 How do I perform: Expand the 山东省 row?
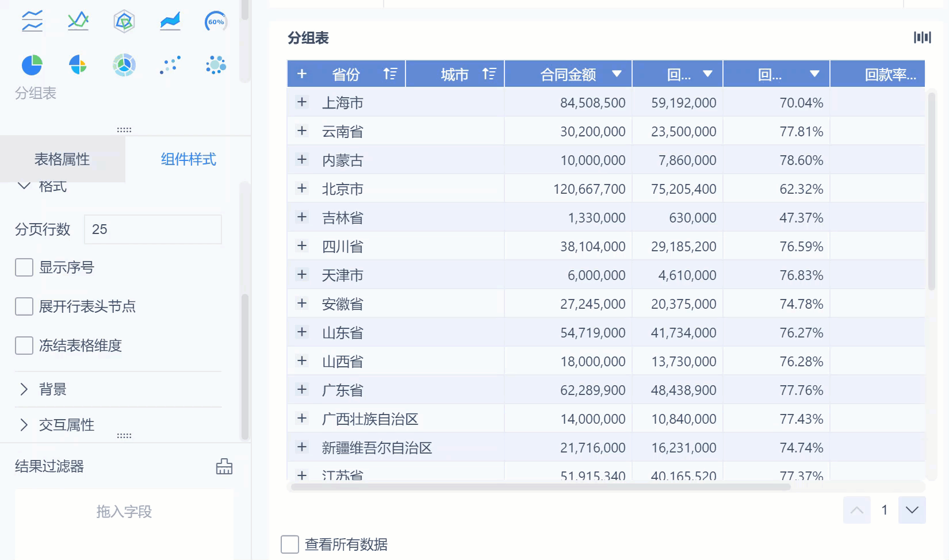[302, 332]
